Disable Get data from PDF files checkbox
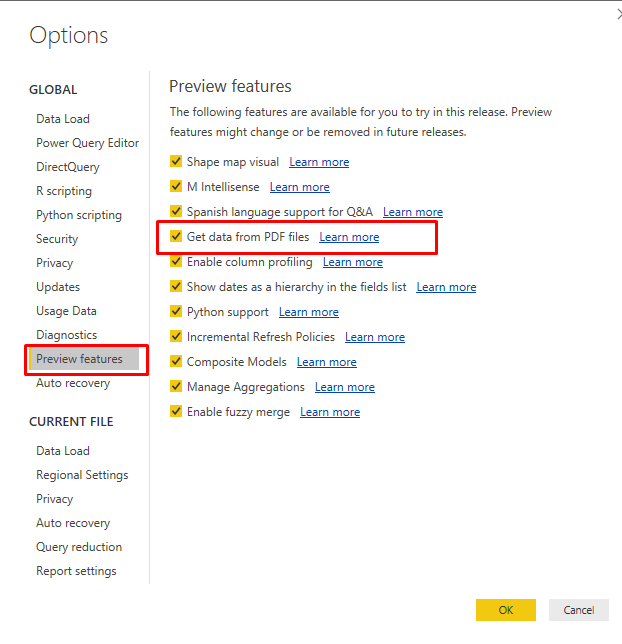The height and width of the screenshot is (644, 622). pyautogui.click(x=176, y=237)
